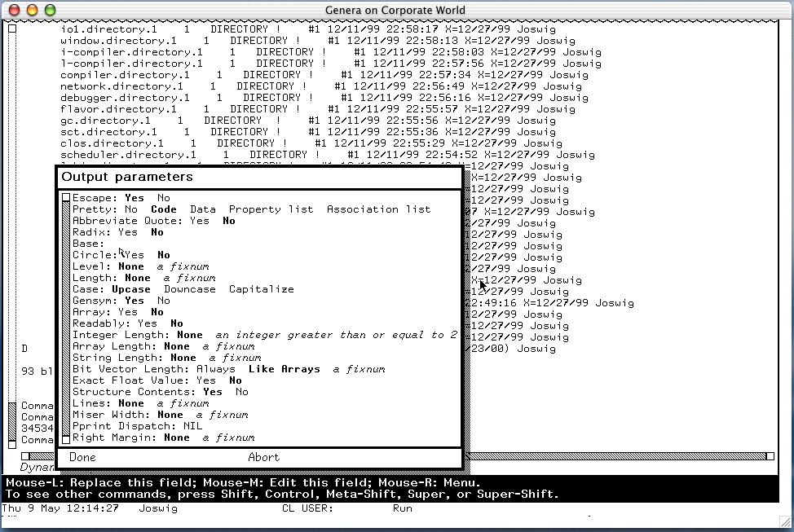Select Downcase for the Case option
This screenshot has height=532, width=794.
click(x=189, y=289)
